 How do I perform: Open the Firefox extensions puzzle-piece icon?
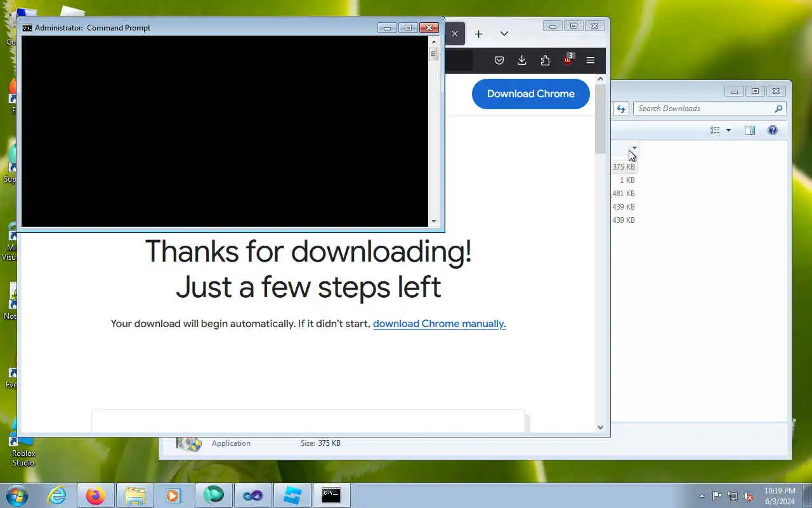(545, 60)
